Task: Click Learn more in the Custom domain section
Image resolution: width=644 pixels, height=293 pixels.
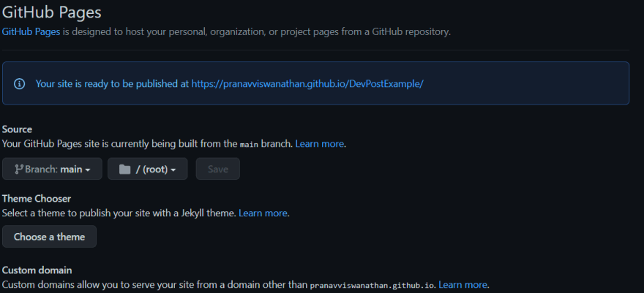Action: point(463,284)
